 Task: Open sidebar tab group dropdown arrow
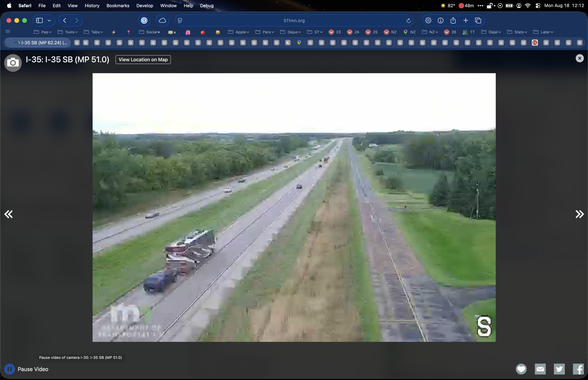coord(49,20)
